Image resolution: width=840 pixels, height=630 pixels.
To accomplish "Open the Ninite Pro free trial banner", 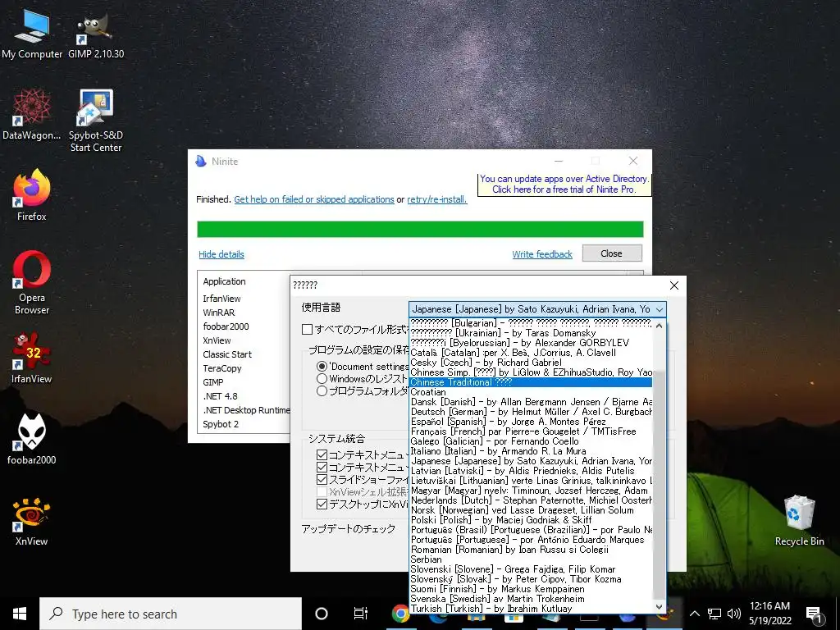I will click(564, 185).
